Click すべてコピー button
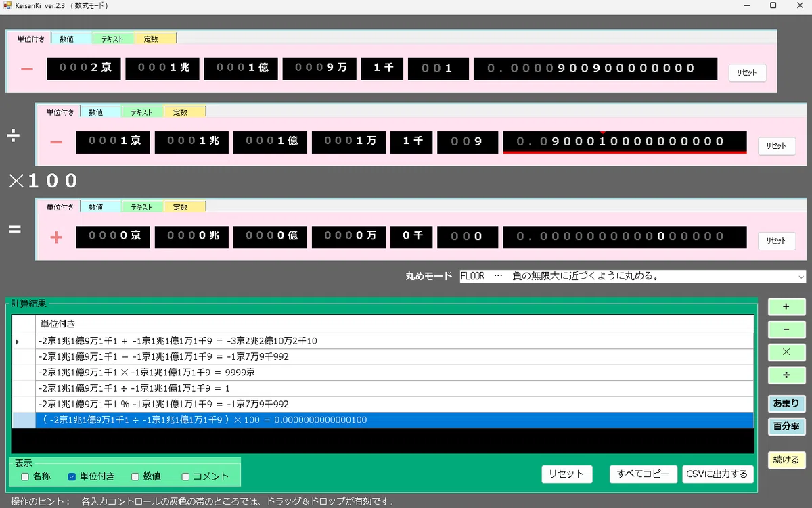Viewport: 812px width, 508px height. tap(644, 474)
